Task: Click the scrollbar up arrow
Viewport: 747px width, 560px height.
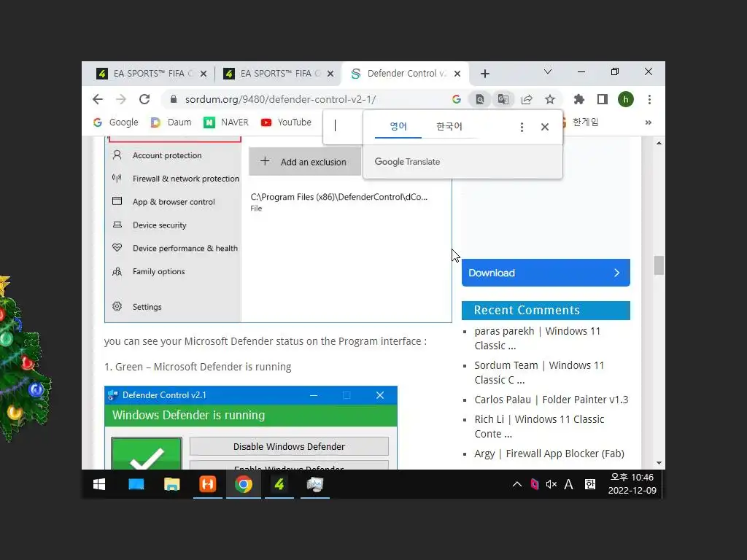Action: [659, 143]
